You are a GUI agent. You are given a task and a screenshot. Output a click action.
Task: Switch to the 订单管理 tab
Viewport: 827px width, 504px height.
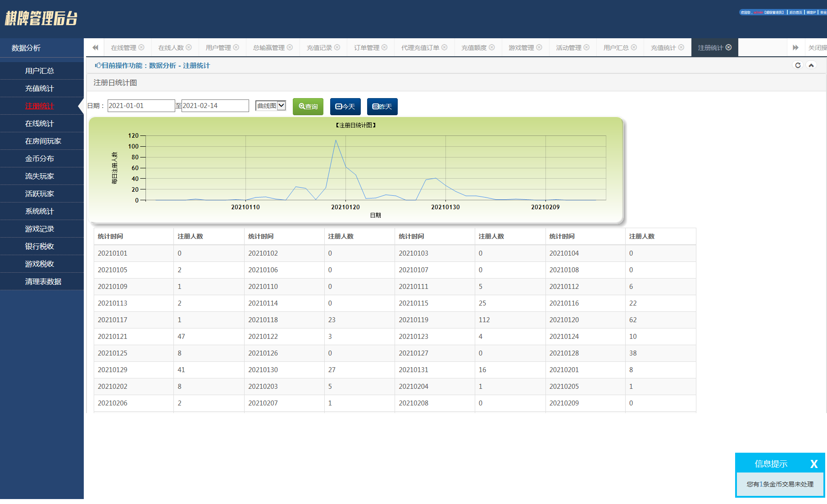tap(366, 48)
